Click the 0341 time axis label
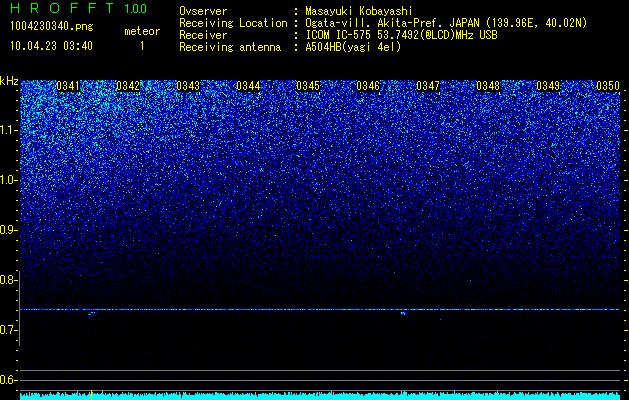 click(x=68, y=86)
